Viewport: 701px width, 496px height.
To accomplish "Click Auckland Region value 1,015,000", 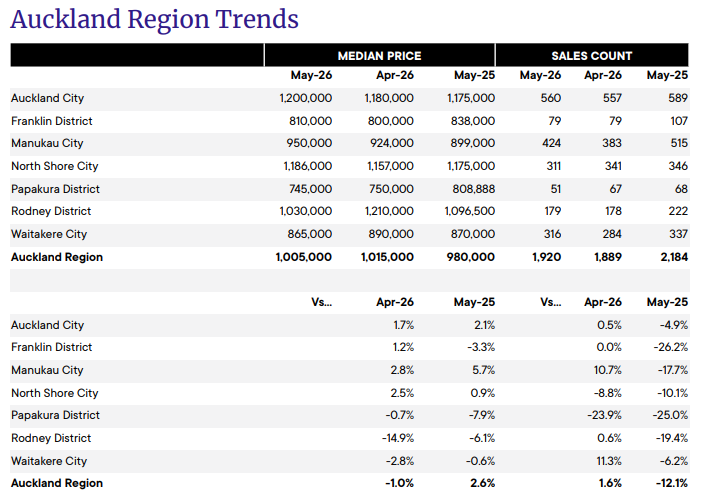I will click(x=387, y=257).
